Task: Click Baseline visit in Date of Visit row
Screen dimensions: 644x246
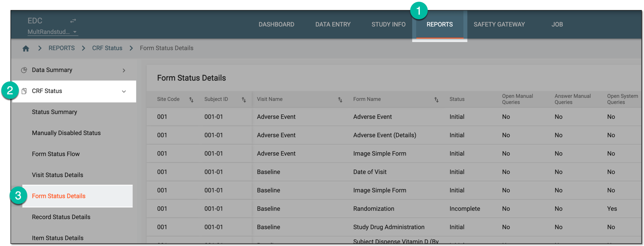Action: [268, 172]
